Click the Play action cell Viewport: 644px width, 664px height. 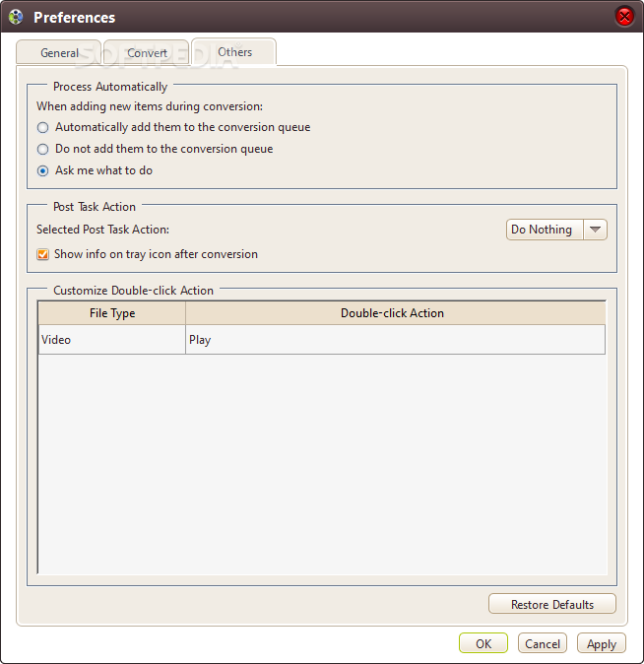click(x=395, y=340)
